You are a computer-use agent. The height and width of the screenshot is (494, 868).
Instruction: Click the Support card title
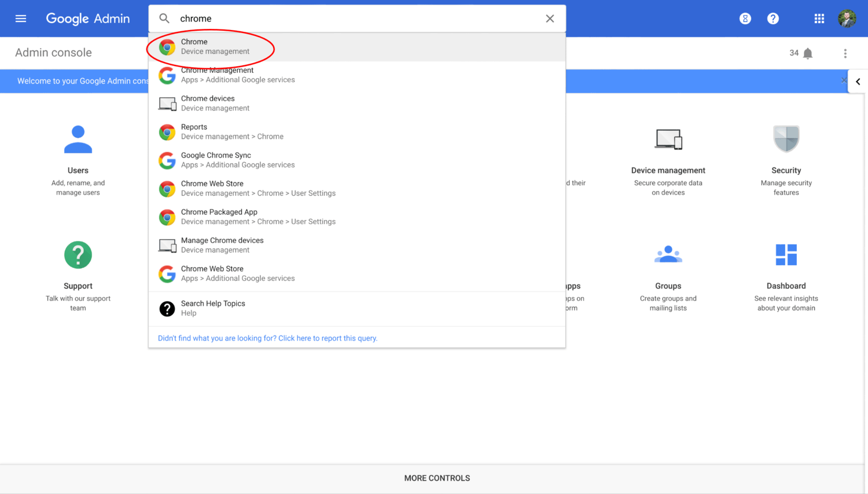click(x=78, y=286)
